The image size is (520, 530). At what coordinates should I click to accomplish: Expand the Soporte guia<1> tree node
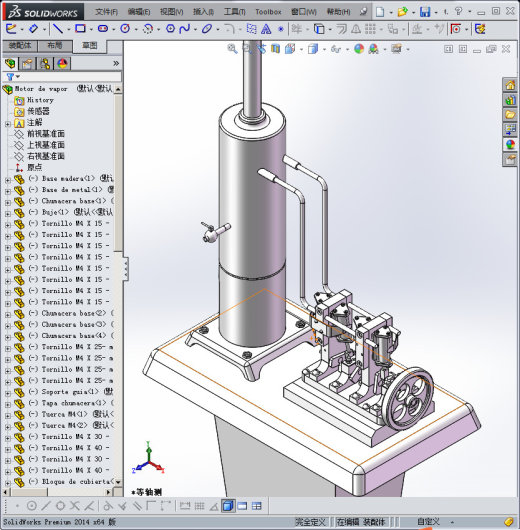click(8, 393)
